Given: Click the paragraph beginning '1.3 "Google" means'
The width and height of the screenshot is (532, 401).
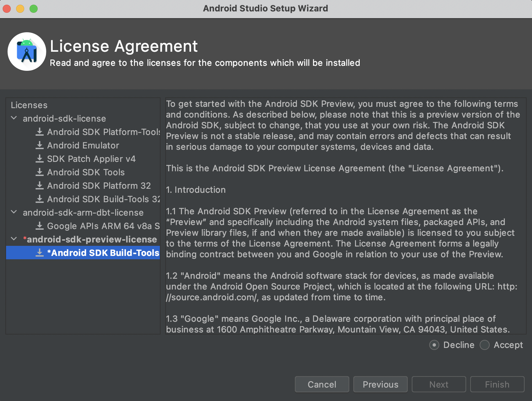Looking at the screenshot, I should click(338, 324).
